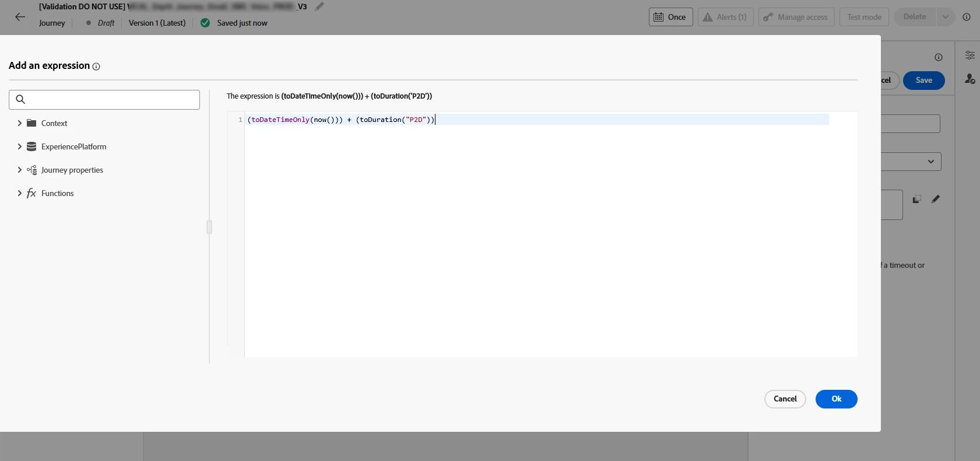Click the "Draft" status text
The width and height of the screenshot is (980, 461).
click(x=106, y=23)
